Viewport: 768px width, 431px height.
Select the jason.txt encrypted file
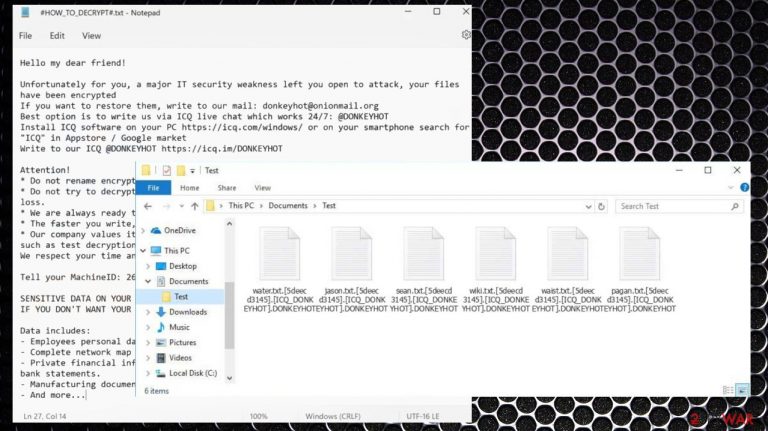pos(352,270)
